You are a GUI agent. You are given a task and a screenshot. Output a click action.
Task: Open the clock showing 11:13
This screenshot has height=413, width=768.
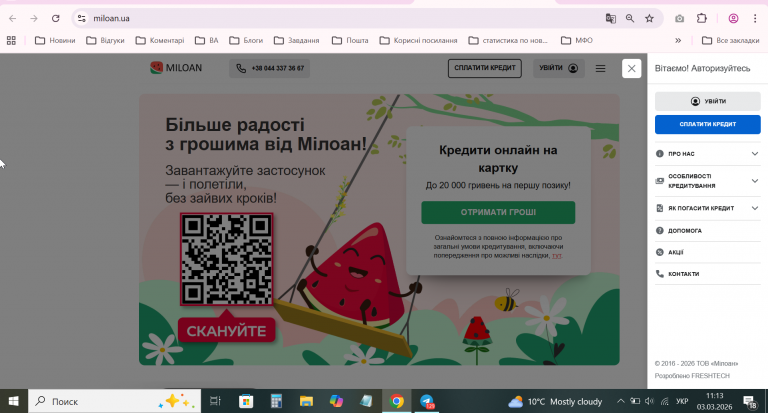click(715, 401)
